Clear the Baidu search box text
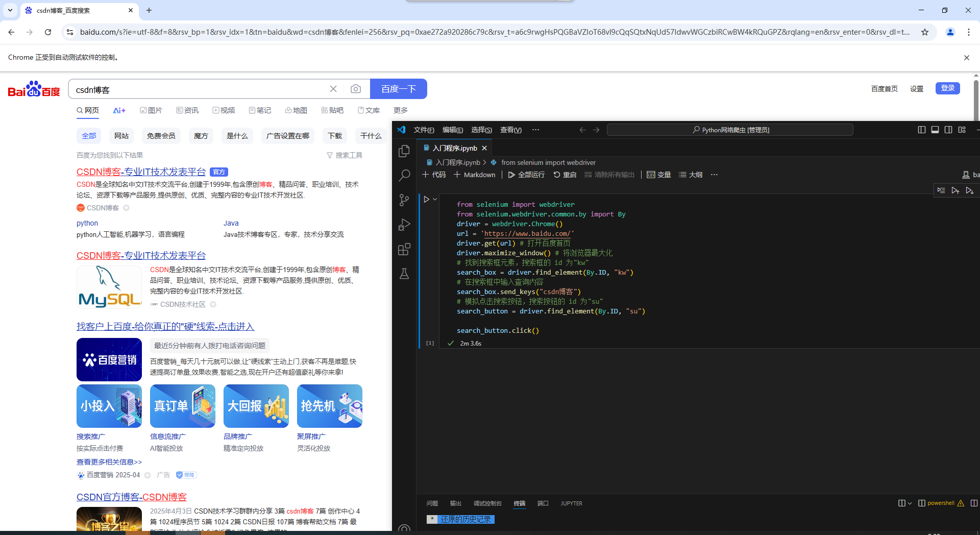Image resolution: width=980 pixels, height=535 pixels. (x=333, y=89)
